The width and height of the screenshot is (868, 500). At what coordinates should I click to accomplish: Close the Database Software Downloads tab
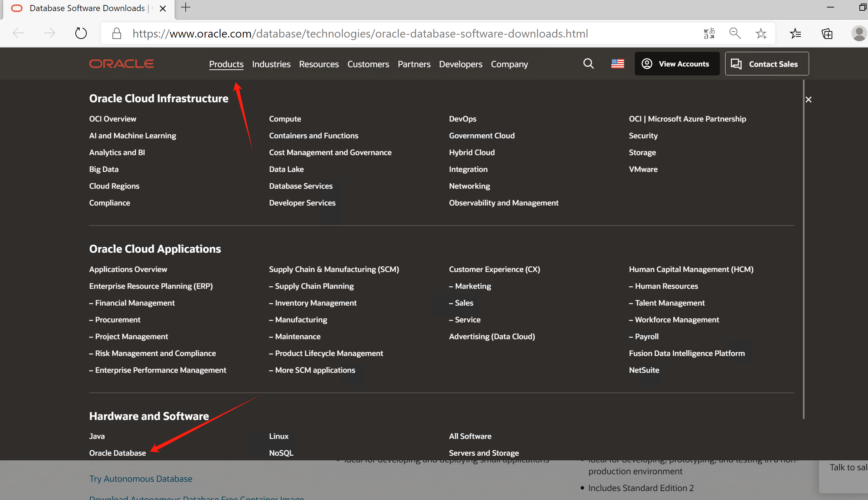(163, 8)
